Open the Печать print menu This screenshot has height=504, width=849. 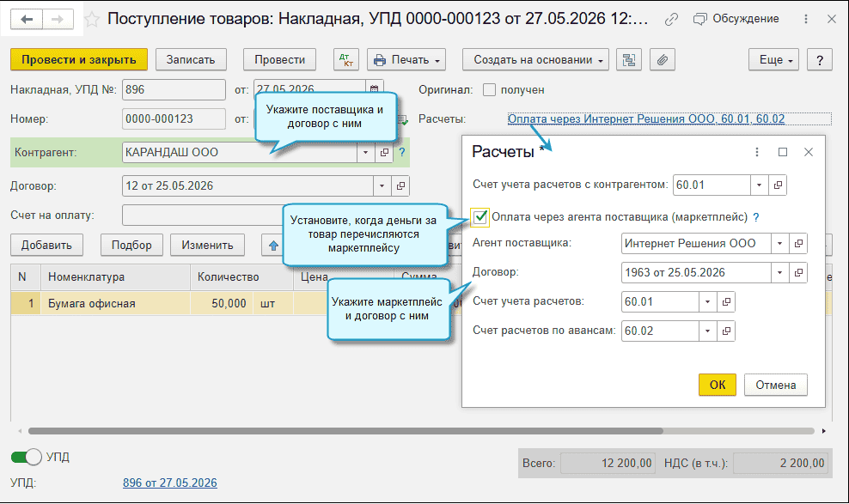pos(406,59)
